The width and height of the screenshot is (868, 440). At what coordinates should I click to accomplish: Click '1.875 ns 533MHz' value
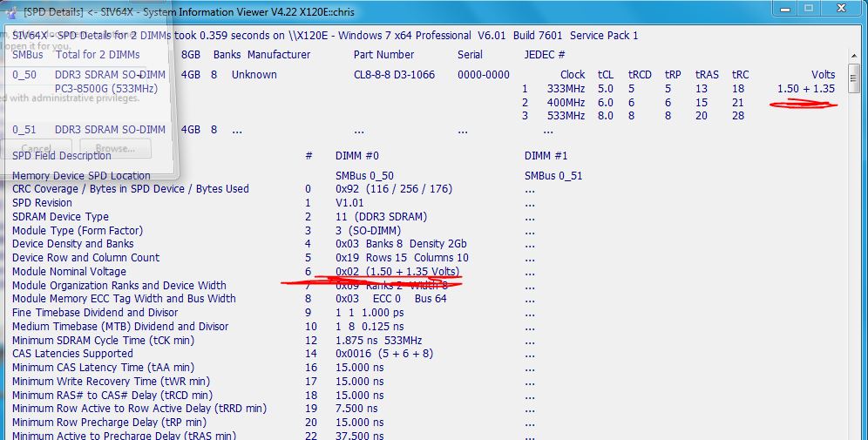pos(378,341)
